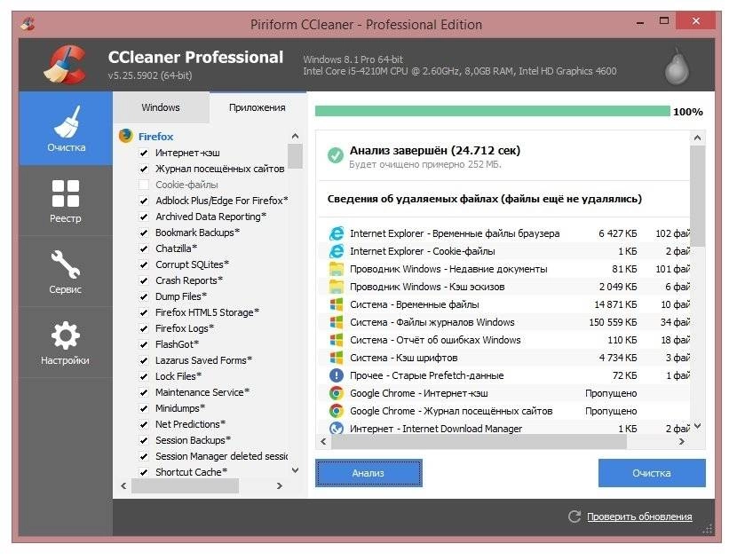The image size is (737, 560).
Task: Uncheck Firefox Интернет-кэш checkbox
Action: tap(144, 153)
